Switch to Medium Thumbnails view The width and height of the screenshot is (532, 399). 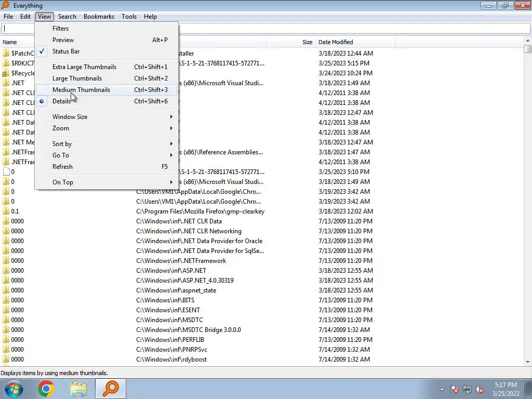point(107,90)
